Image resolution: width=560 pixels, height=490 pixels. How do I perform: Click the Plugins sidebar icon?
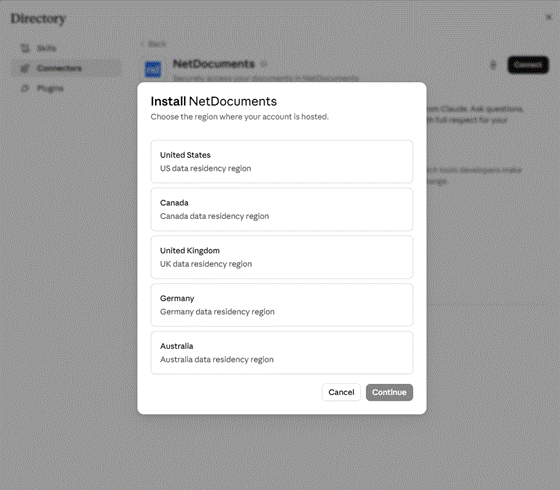[25, 88]
